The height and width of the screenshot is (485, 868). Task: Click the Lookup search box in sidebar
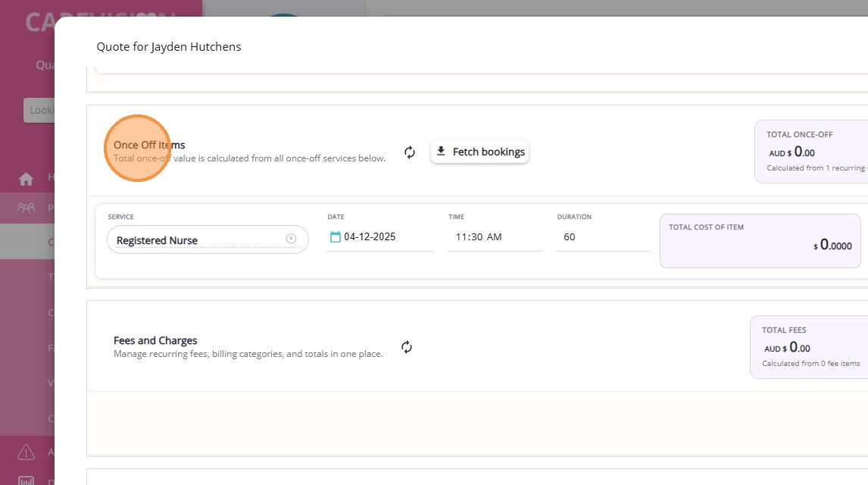point(39,111)
